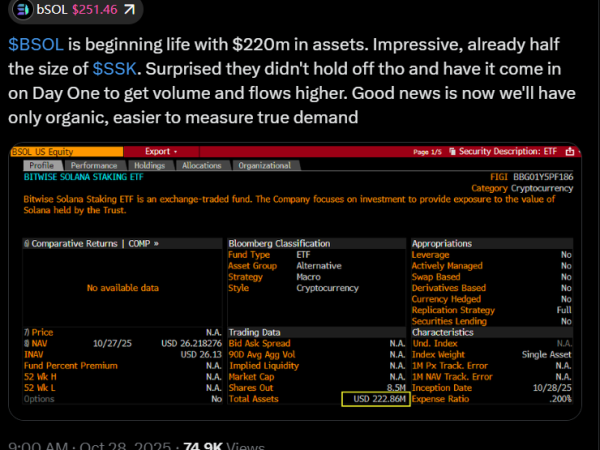
Task: Click the Total Assets USD 222.86M value
Action: pyautogui.click(x=379, y=399)
